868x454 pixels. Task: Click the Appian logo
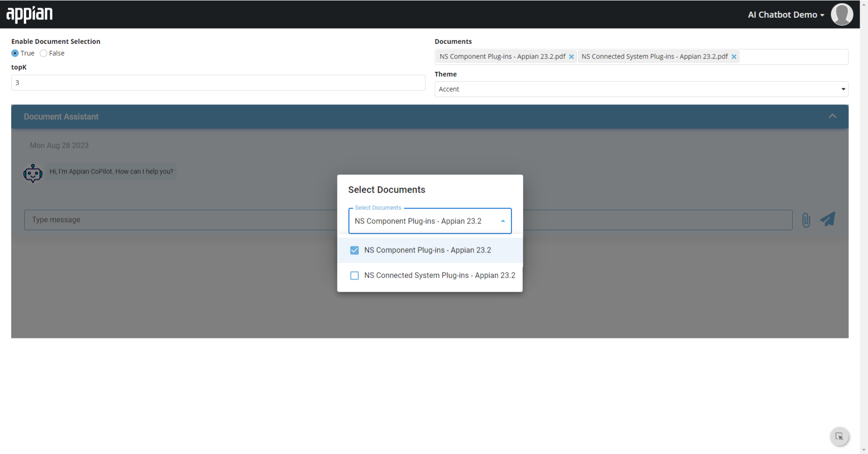29,14
